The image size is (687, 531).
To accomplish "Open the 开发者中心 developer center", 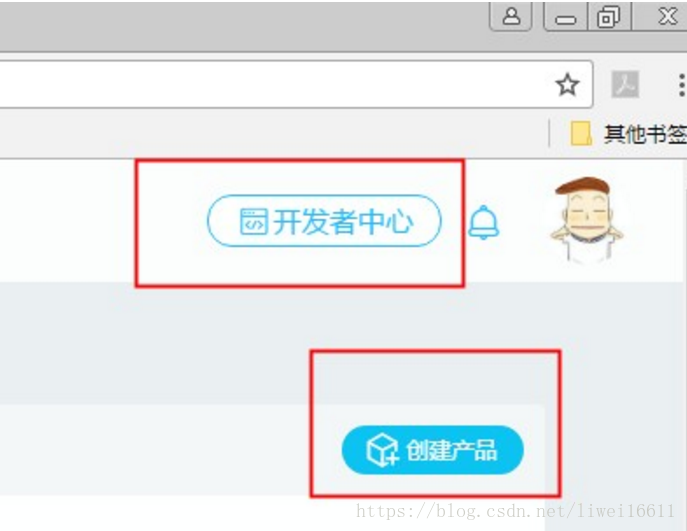I will (x=324, y=221).
